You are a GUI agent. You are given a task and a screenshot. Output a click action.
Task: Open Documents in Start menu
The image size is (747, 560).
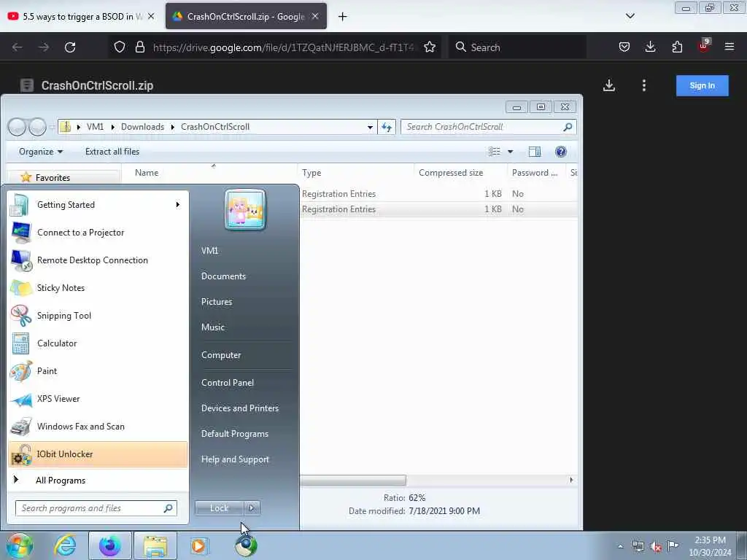click(x=223, y=276)
